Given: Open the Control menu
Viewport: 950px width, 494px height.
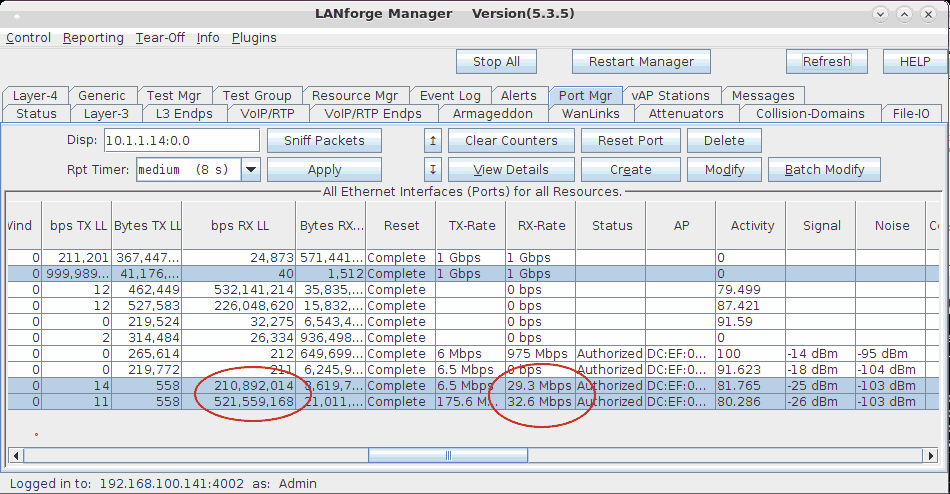Looking at the screenshot, I should click(28, 38).
